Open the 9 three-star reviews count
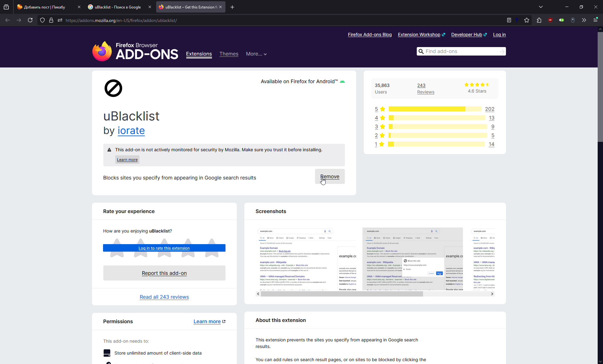 point(493,126)
